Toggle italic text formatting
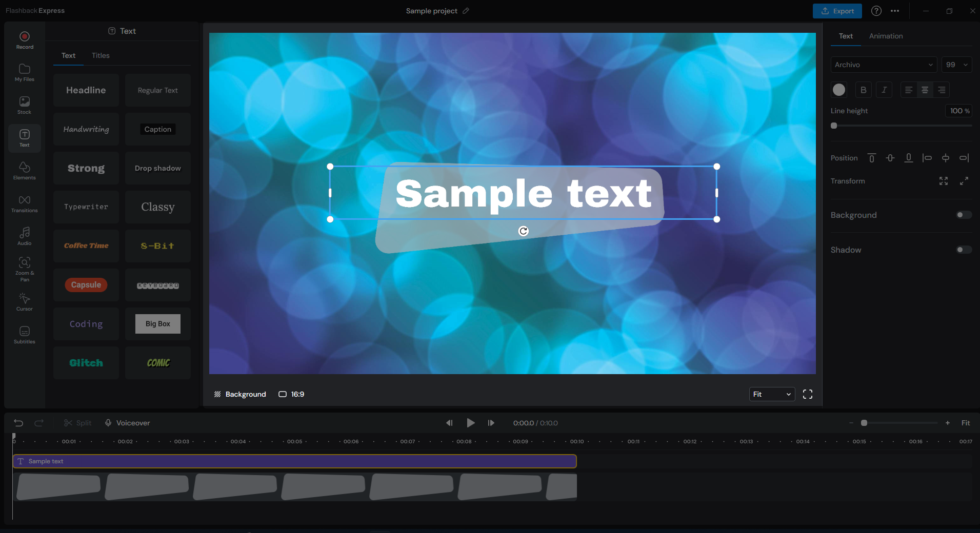This screenshot has width=980, height=533. [884, 90]
